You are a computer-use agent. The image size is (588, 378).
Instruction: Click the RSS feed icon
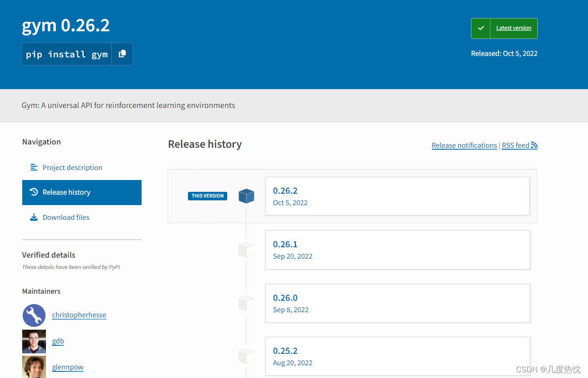pyautogui.click(x=534, y=145)
